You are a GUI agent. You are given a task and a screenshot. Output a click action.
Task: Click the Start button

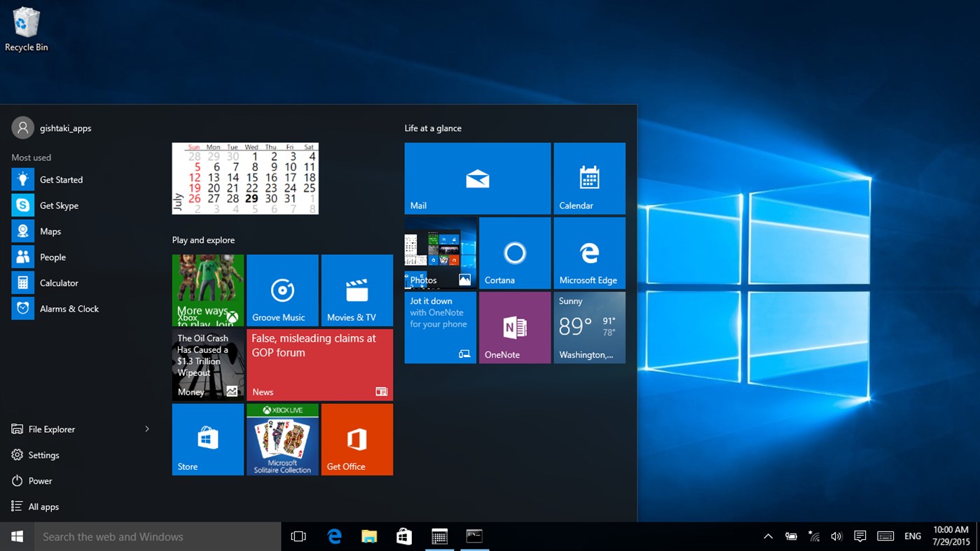[16, 536]
